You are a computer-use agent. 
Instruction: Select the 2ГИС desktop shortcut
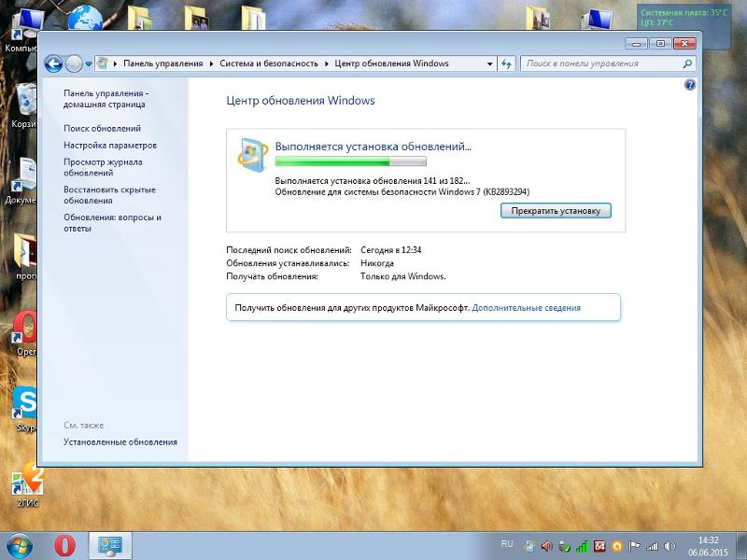28,484
